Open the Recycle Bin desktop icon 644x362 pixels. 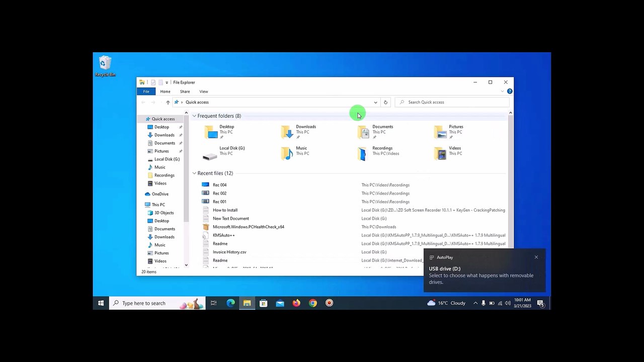tap(105, 66)
